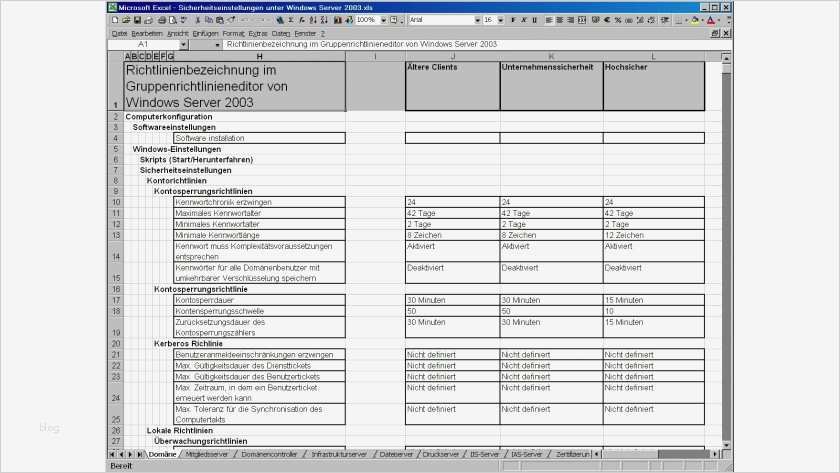Screen dimensions: 840x473
Task: Click the Borders icon
Action: pyautogui.click(x=679, y=20)
